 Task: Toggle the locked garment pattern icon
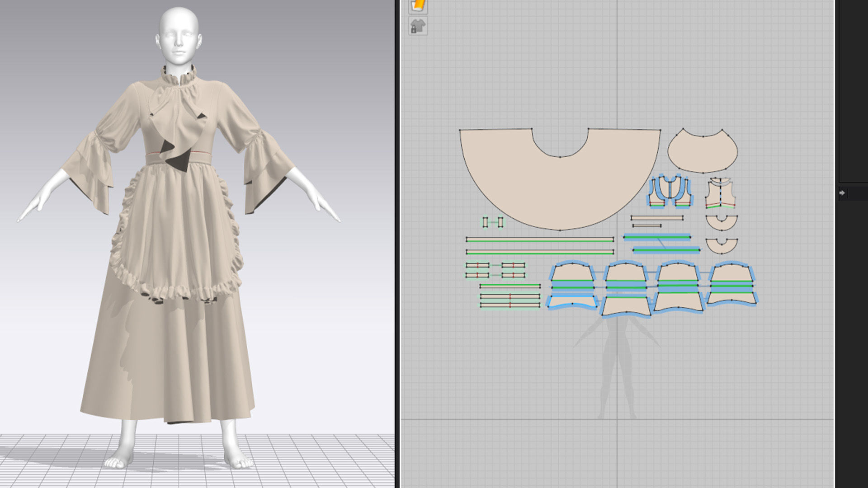point(418,26)
